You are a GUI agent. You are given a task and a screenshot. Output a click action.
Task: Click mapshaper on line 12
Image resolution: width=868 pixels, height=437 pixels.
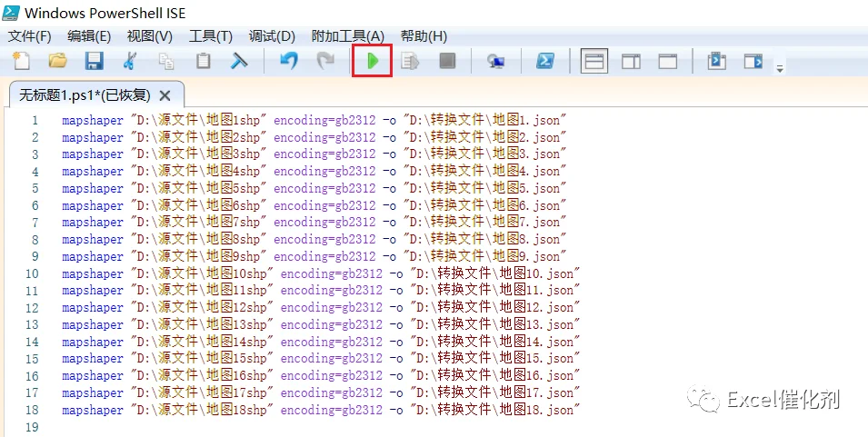93,307
